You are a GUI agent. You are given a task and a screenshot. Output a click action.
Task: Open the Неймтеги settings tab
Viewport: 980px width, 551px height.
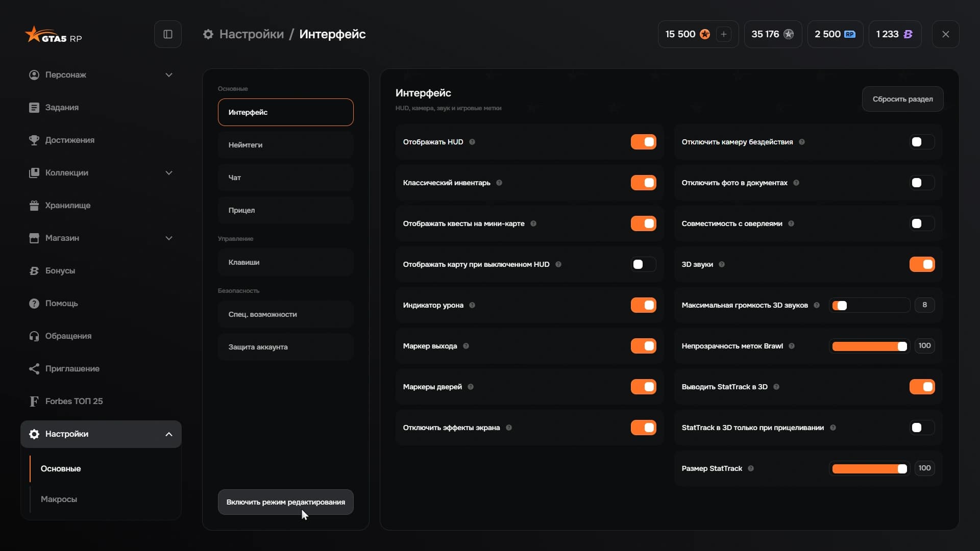(x=285, y=145)
